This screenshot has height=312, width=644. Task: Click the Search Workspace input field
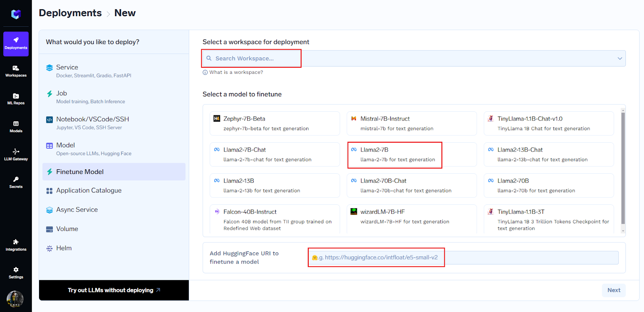coord(414,58)
